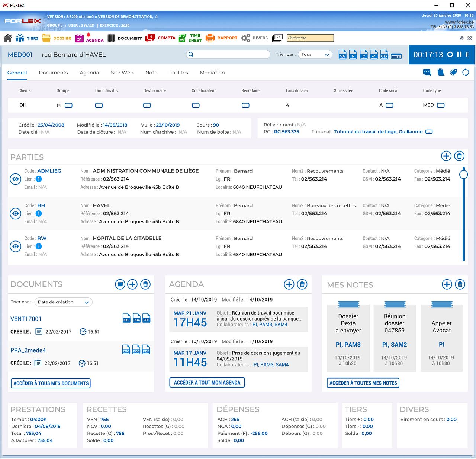The image size is (476, 459).
Task: Add a new party in PARTIES
Action: pos(446,156)
